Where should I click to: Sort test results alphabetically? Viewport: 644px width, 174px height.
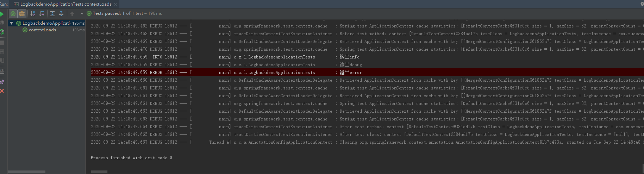coord(33,14)
